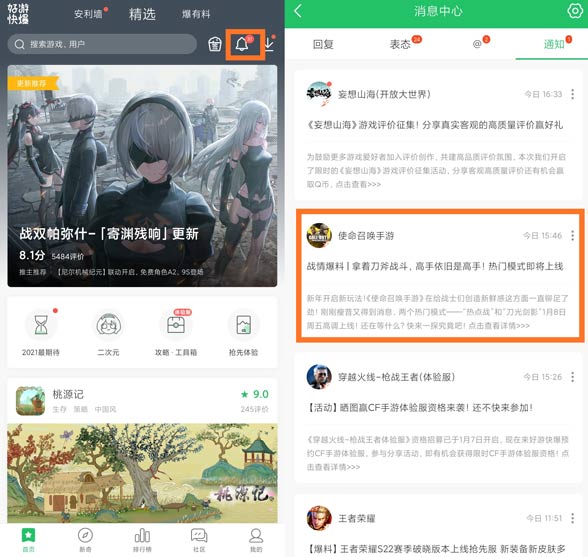Image resolution: width=588 pixels, height=557 pixels.
Task: Open the 二次元 category icon
Action: tap(108, 324)
